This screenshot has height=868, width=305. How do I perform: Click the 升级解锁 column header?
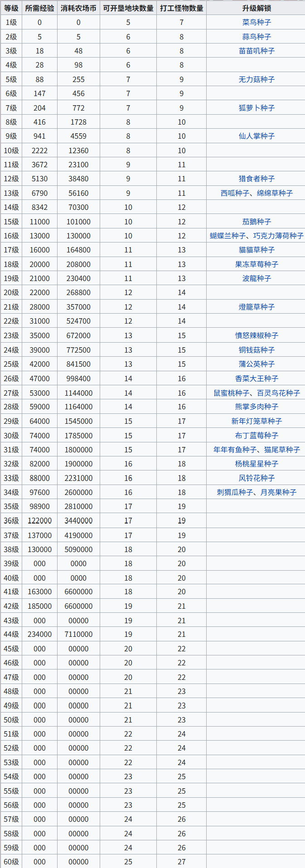pos(257,8)
